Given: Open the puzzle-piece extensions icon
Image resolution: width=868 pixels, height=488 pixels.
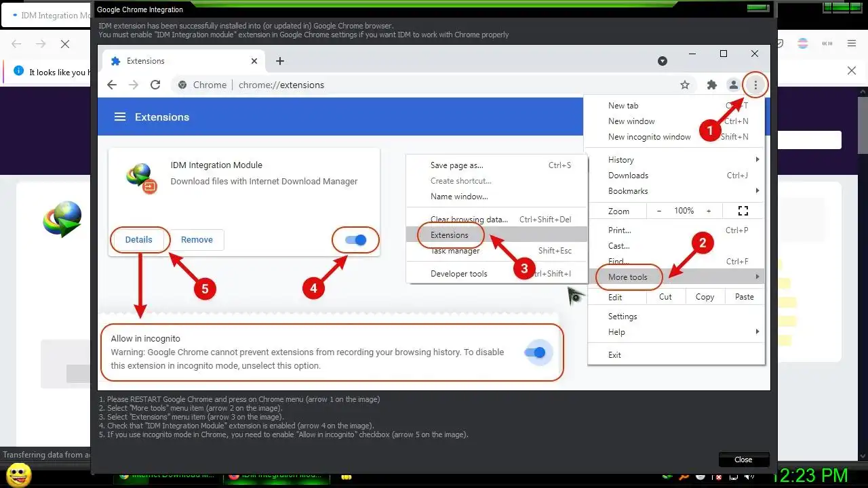Looking at the screenshot, I should [x=711, y=85].
